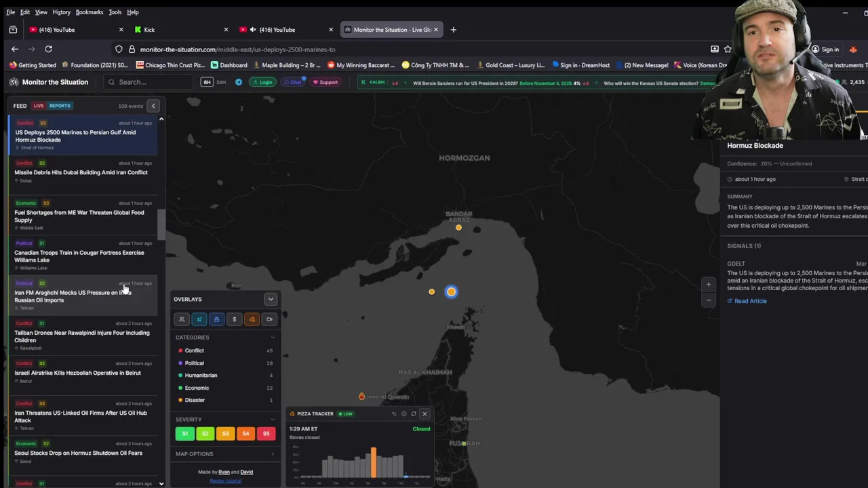The height and width of the screenshot is (488, 868).
Task: Toggle the Humanitarian category filter
Action: click(x=225, y=375)
